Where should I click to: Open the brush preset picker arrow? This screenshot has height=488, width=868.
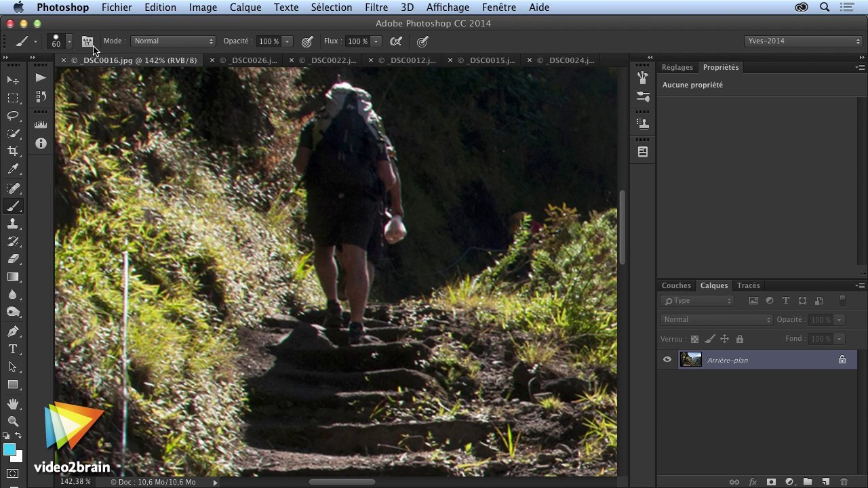[x=68, y=41]
